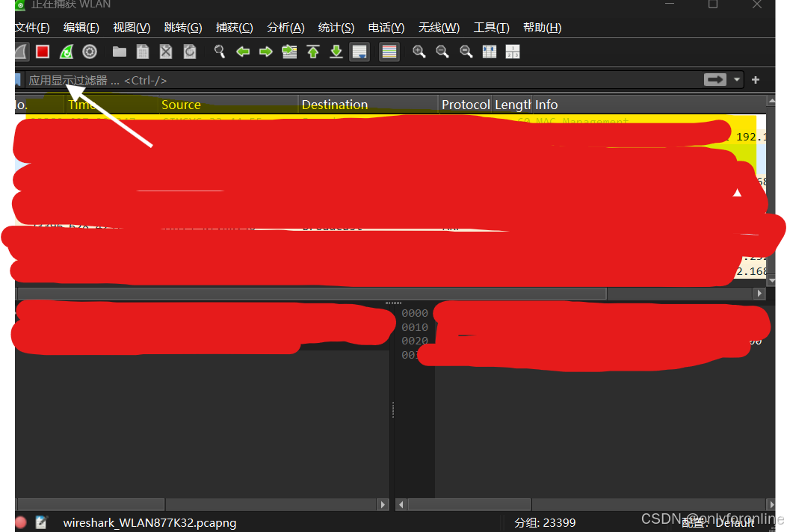Go to specified packet icon

click(x=289, y=52)
